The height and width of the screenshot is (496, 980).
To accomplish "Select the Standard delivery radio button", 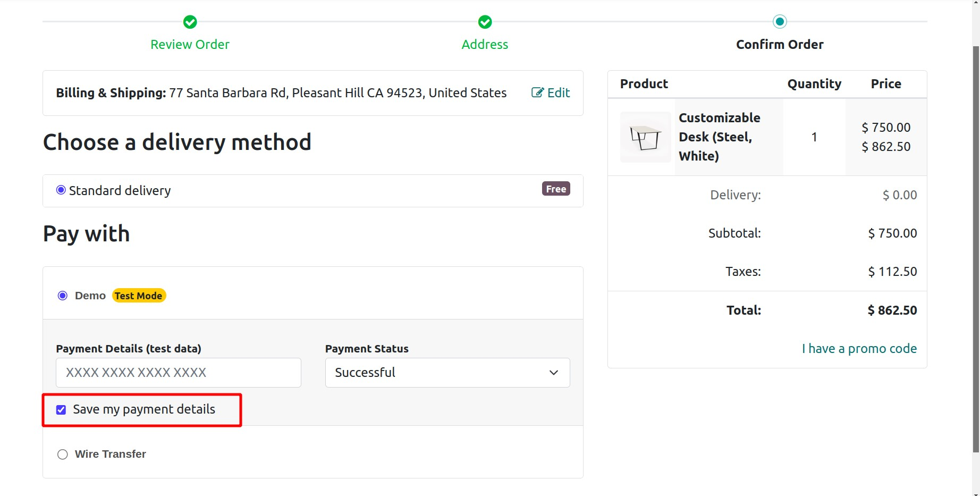I will [x=61, y=190].
